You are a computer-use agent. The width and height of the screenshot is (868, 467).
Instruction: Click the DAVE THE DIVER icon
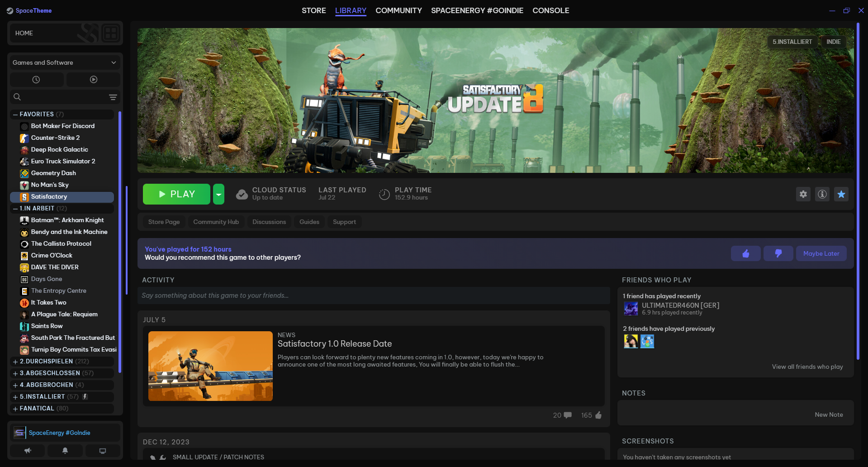coord(24,267)
